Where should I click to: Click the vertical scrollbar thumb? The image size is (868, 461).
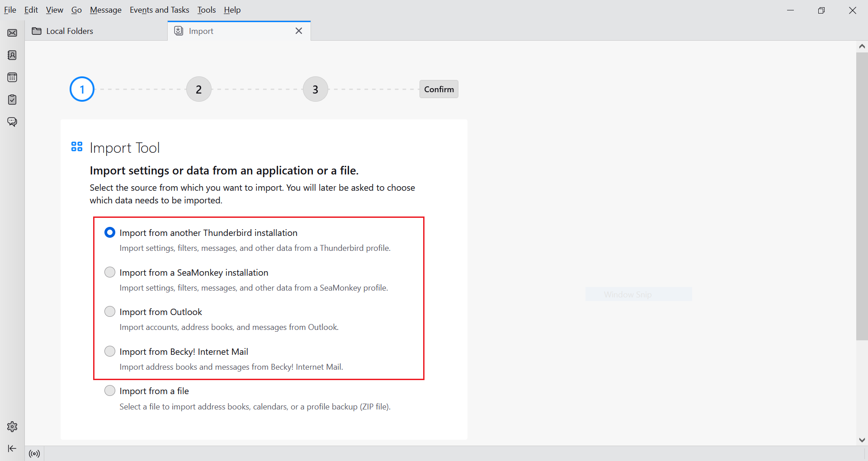point(862,196)
